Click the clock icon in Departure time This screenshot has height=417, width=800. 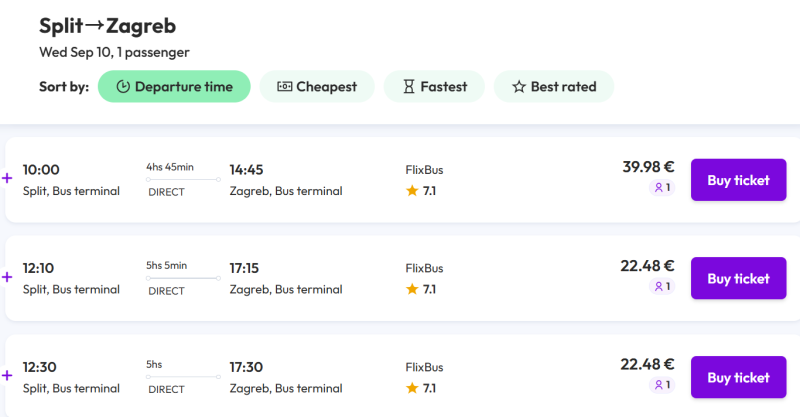[123, 87]
